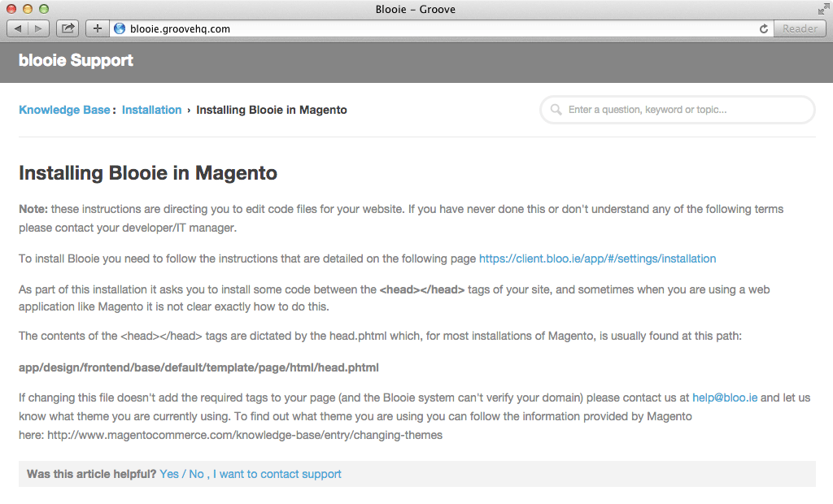Enter full screen with the expand arrows icon
Viewport: 833px width, 504px height.
824,8
